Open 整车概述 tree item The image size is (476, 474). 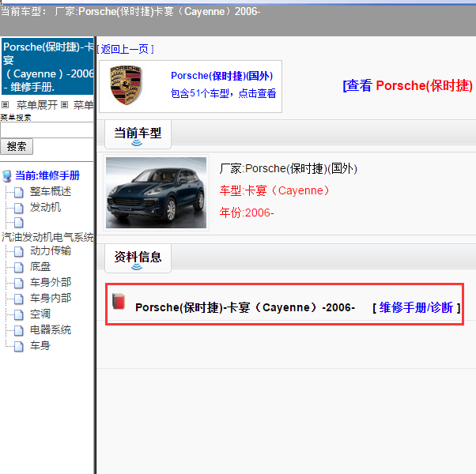coord(51,192)
